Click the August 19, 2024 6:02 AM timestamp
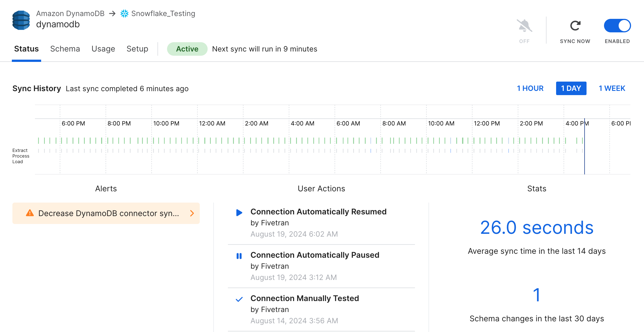Viewport: 644px width, 332px height. click(x=294, y=234)
